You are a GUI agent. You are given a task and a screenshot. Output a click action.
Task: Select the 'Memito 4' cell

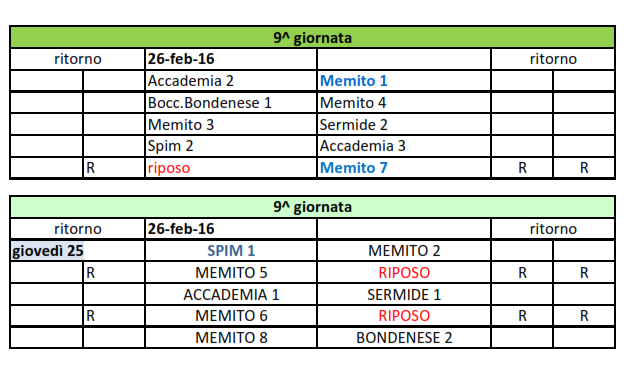(x=404, y=103)
